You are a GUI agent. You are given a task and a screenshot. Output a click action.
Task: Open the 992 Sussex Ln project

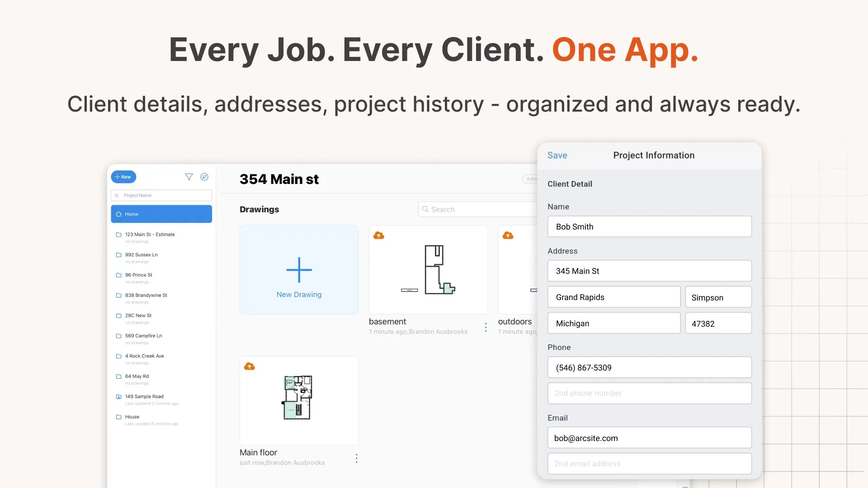[161, 258]
